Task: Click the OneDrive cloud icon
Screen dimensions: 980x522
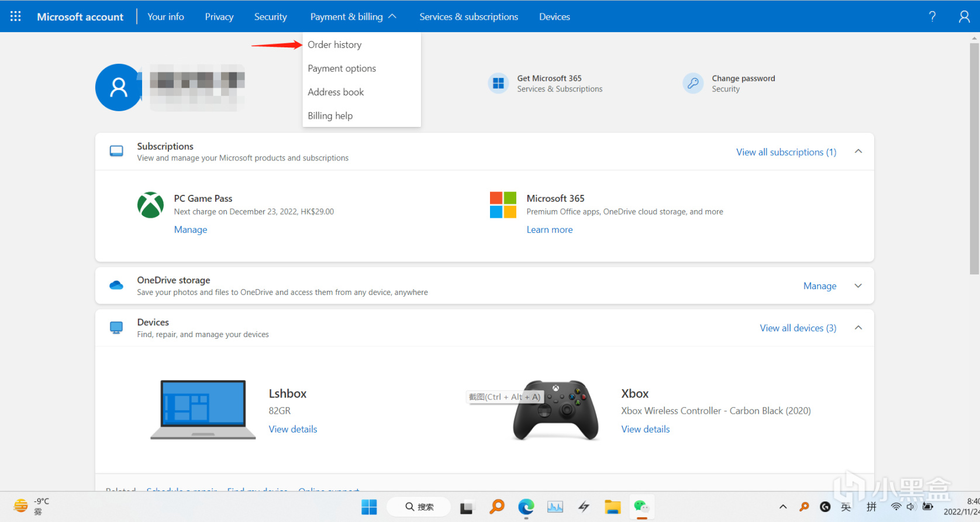Action: click(x=116, y=286)
